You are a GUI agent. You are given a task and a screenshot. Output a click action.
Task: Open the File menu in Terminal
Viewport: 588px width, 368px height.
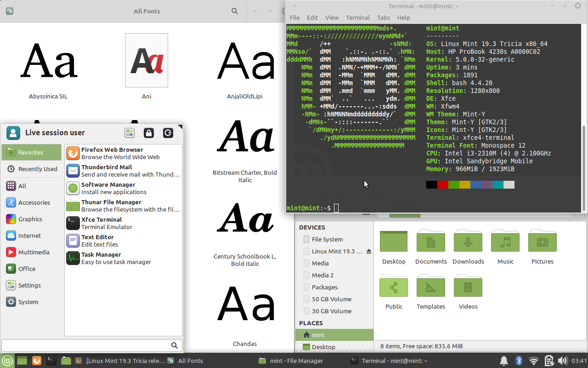click(x=295, y=17)
